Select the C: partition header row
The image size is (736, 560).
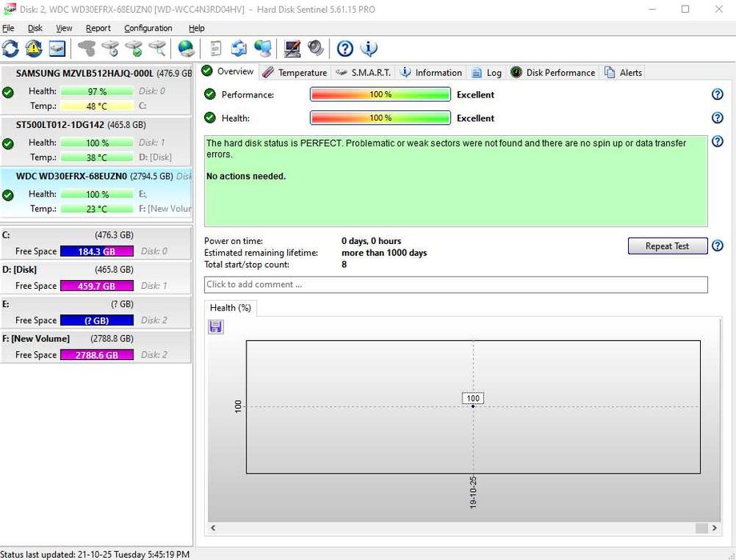point(96,235)
